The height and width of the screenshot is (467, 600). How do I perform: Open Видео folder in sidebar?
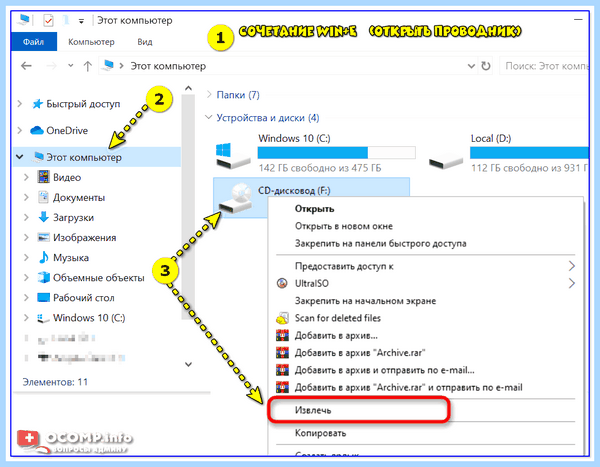[67, 177]
